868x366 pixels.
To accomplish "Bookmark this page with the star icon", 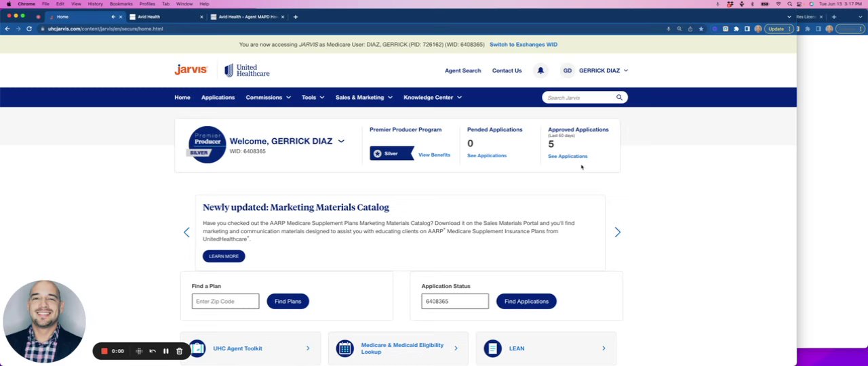I will pyautogui.click(x=701, y=29).
